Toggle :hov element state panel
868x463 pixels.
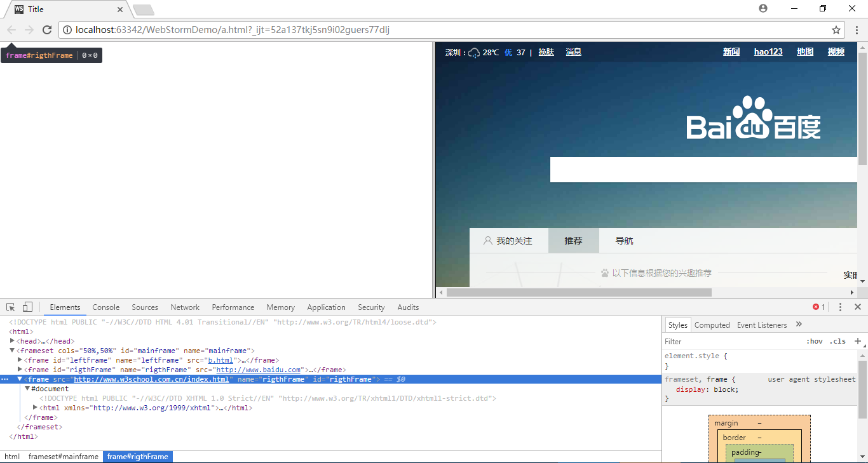815,342
